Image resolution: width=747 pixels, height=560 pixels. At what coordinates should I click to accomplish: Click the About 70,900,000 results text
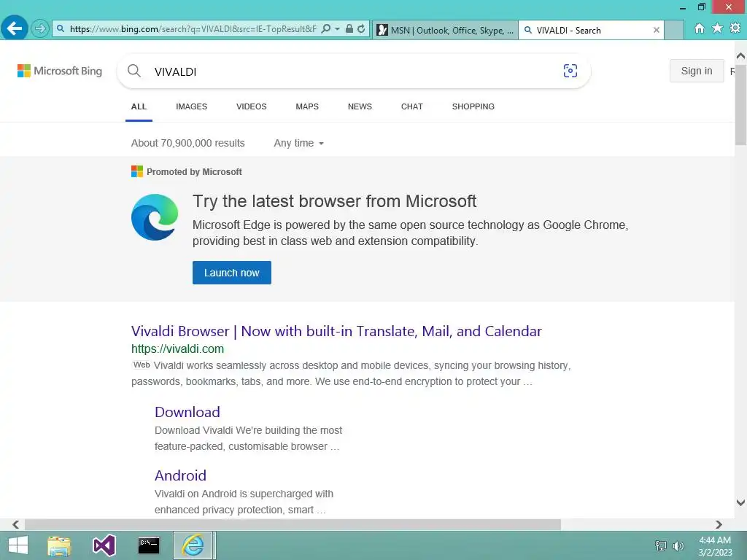(187, 144)
